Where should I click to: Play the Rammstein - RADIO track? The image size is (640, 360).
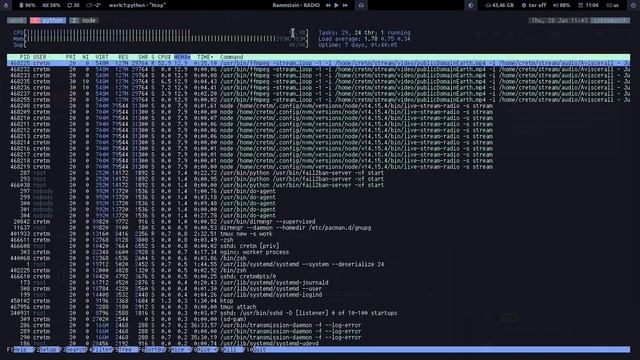pos(336,5)
